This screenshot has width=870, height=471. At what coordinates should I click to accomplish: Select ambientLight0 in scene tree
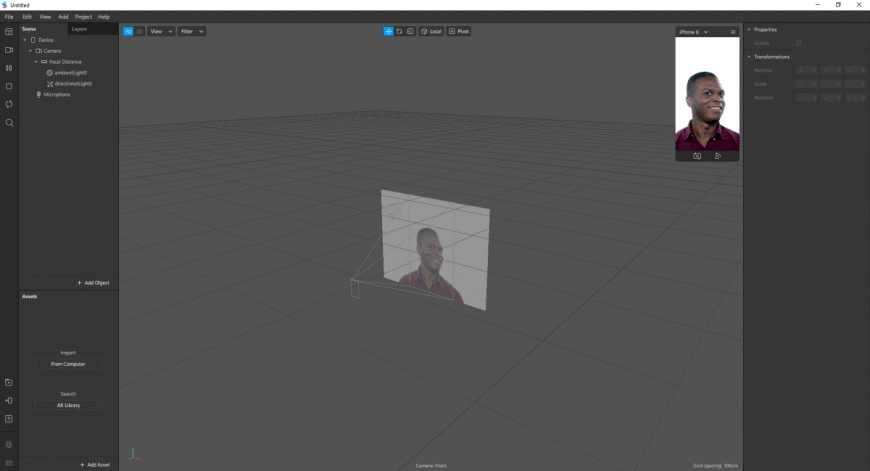[70, 73]
